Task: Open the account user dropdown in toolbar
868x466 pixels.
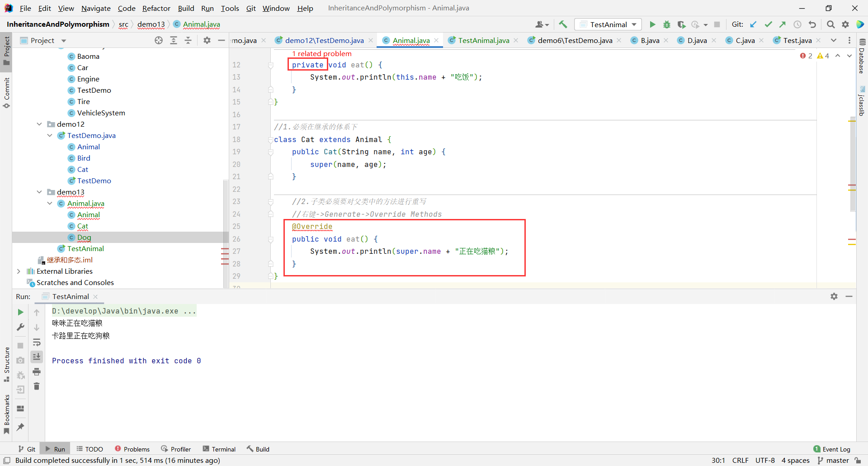Action: click(x=542, y=24)
